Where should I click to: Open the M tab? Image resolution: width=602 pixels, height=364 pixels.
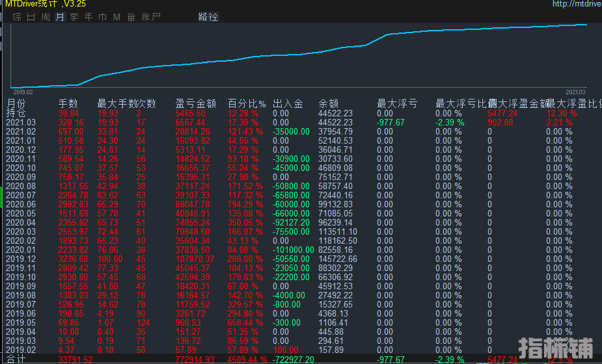(x=116, y=17)
